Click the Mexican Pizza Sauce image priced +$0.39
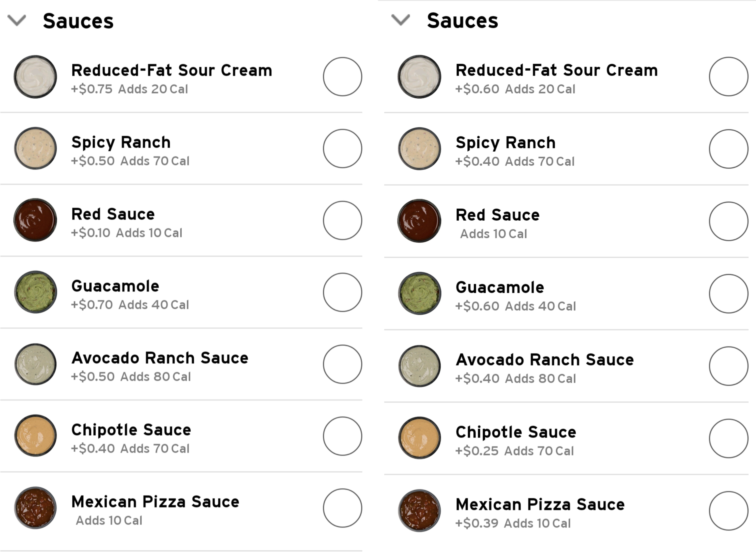This screenshot has width=756, height=552. (x=419, y=511)
